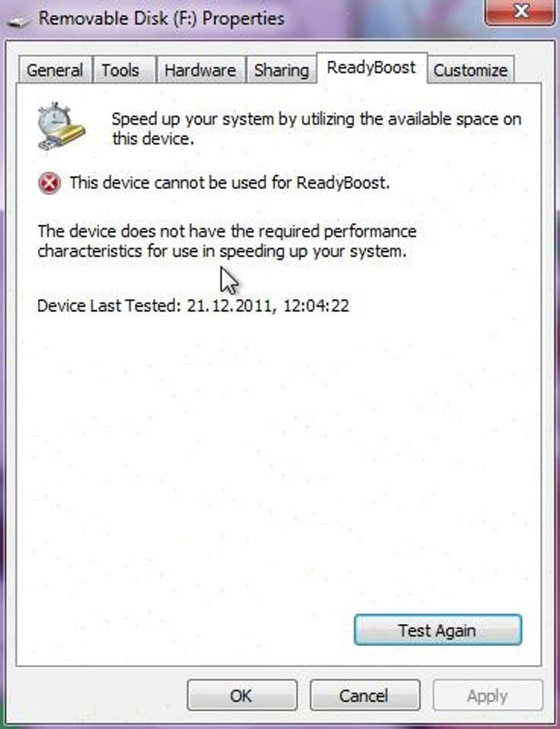Image resolution: width=560 pixels, height=729 pixels.
Task: Click the 'Speed up your system' description text
Action: [x=316, y=129]
